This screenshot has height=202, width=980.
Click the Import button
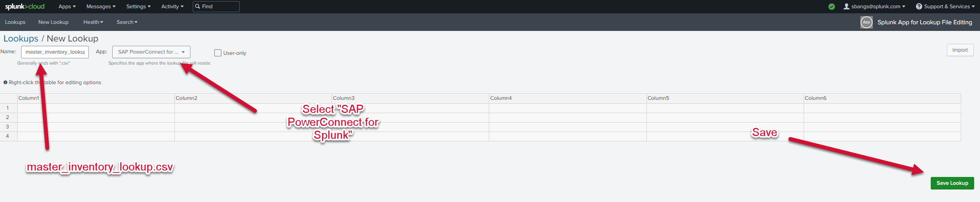(960, 50)
